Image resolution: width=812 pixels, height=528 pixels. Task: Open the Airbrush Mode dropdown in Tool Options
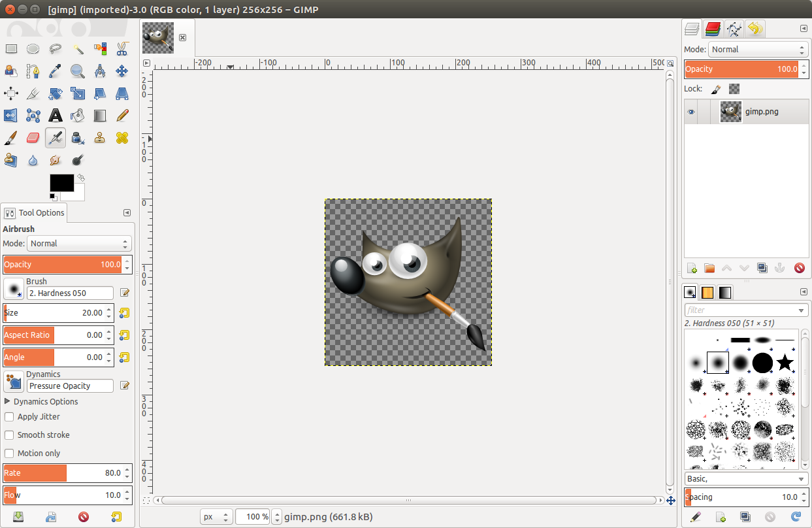pos(79,244)
